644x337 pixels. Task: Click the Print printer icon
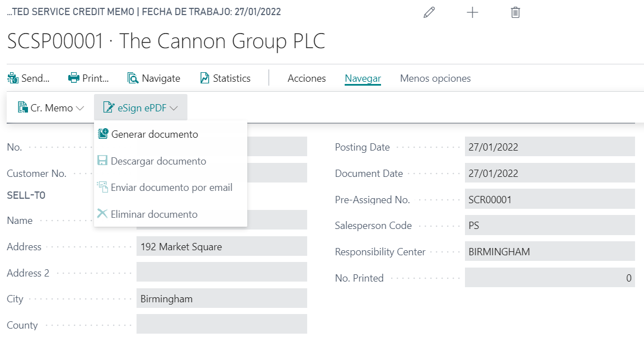click(74, 78)
